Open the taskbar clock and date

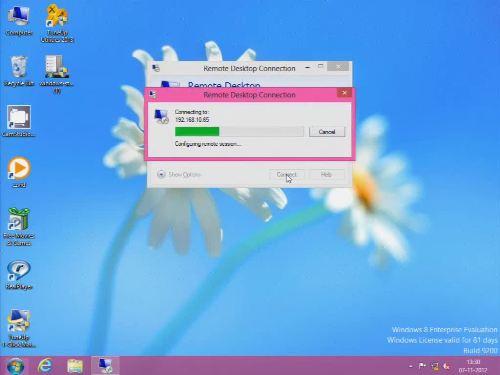pos(473,366)
